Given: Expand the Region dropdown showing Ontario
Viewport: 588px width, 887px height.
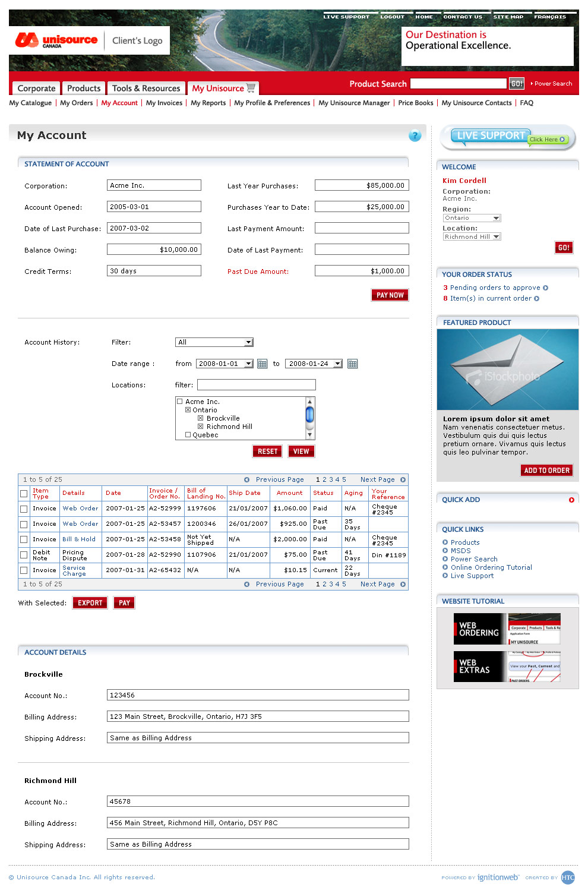Looking at the screenshot, I should (496, 218).
